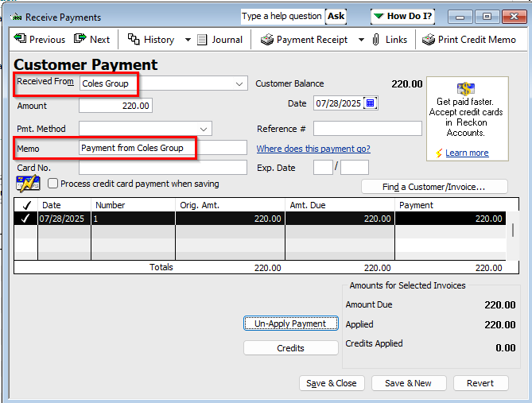Click the help question text box

[x=282, y=16]
